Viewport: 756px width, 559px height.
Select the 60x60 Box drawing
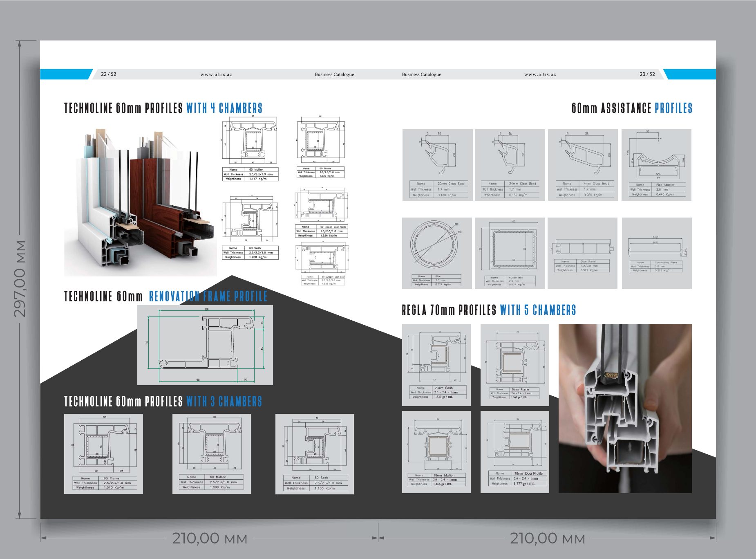[510, 253]
